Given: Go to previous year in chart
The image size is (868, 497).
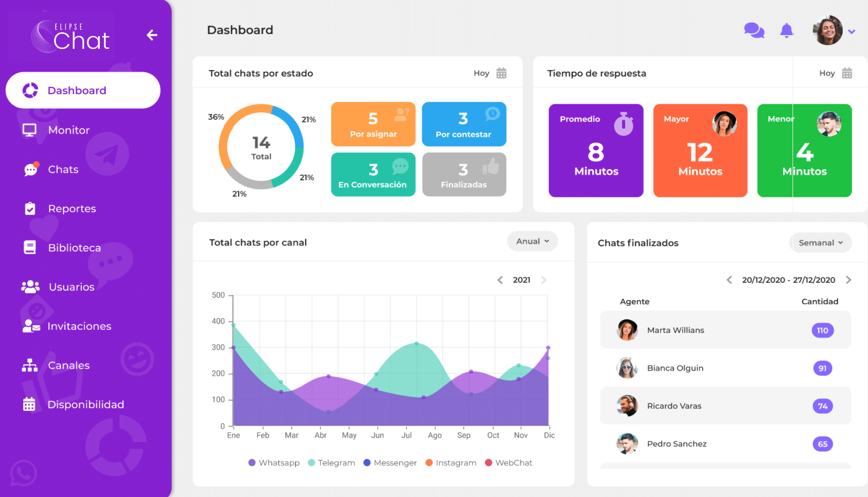Looking at the screenshot, I should [500, 280].
